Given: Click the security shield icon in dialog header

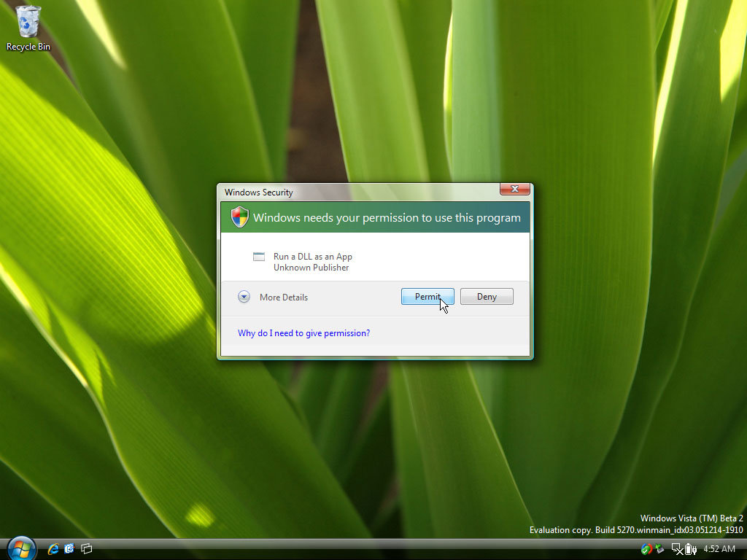Looking at the screenshot, I should [239, 217].
